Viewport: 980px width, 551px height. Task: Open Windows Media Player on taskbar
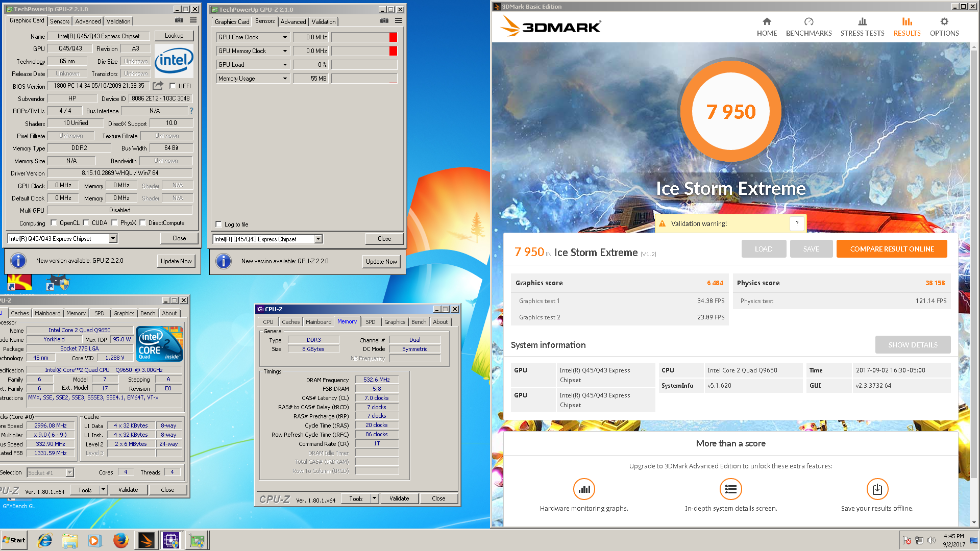(95, 540)
